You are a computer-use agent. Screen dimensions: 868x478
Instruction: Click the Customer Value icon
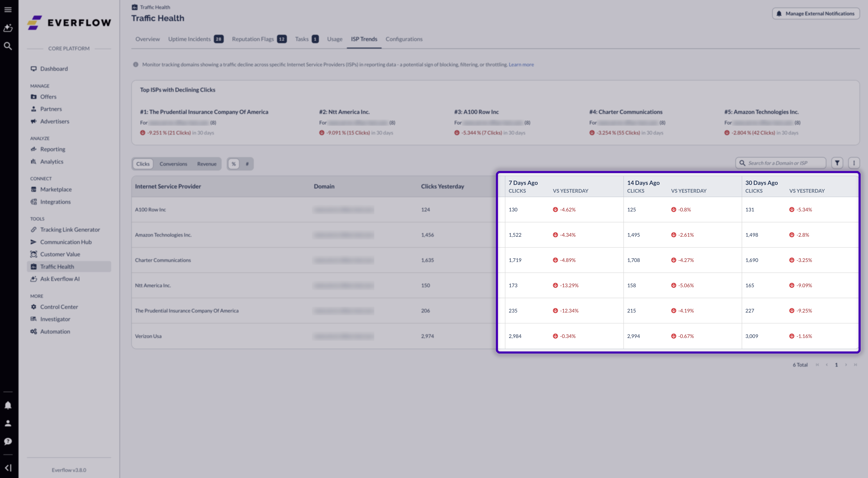[33, 254]
